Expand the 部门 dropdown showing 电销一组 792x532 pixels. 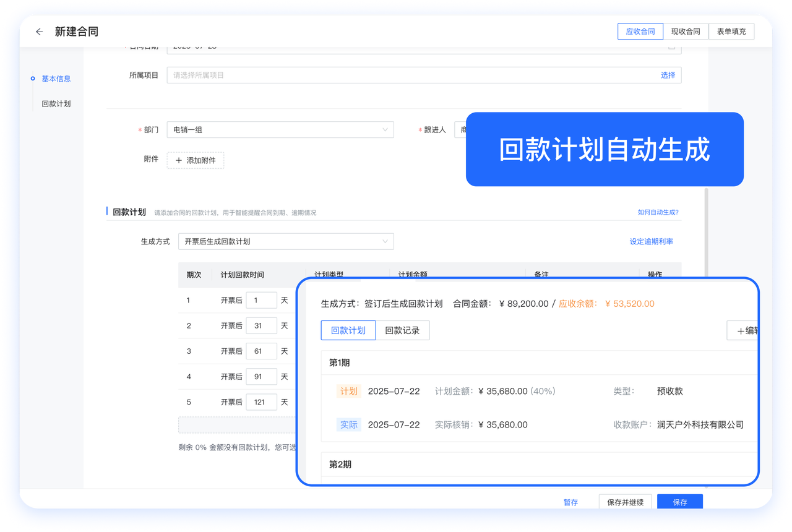click(280, 130)
